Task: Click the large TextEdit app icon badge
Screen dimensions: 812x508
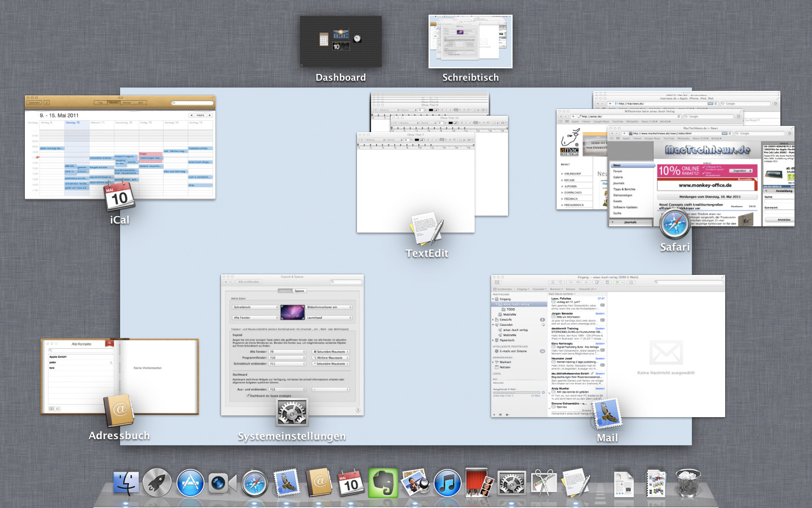Action: point(427,229)
